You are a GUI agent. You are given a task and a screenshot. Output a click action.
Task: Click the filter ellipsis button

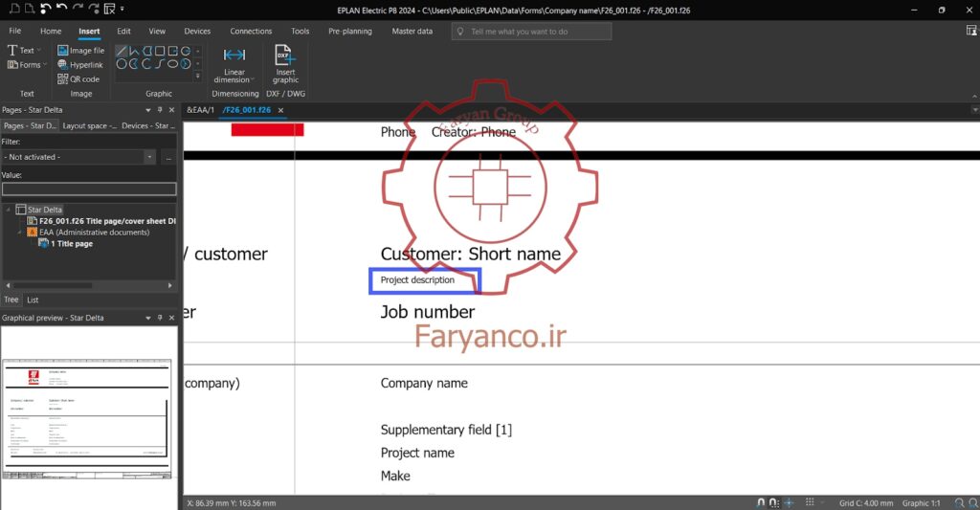168,158
